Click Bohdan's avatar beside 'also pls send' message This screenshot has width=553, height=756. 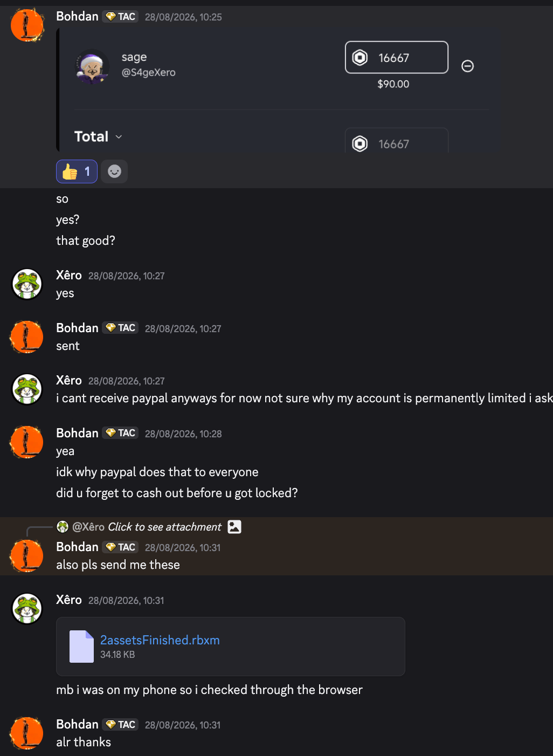[x=27, y=555]
